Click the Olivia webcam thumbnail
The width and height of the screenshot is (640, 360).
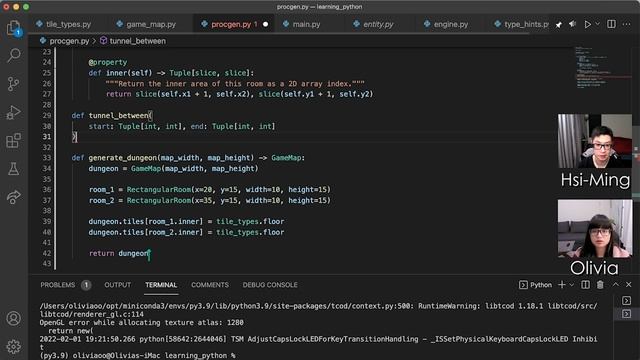(595, 229)
